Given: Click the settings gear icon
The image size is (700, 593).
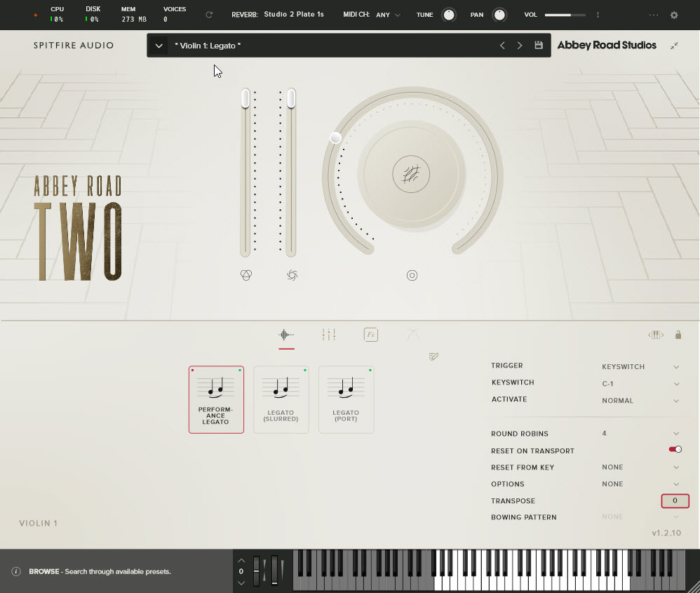Looking at the screenshot, I should point(674,15).
